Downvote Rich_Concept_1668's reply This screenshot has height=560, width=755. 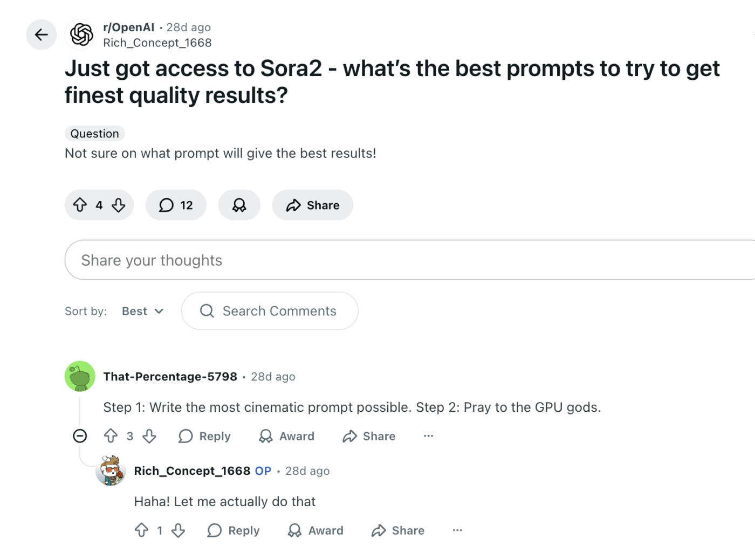(179, 530)
